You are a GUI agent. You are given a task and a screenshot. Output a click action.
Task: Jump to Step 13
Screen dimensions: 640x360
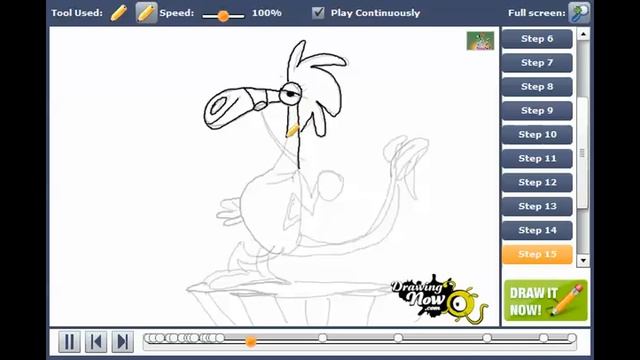[x=537, y=207]
